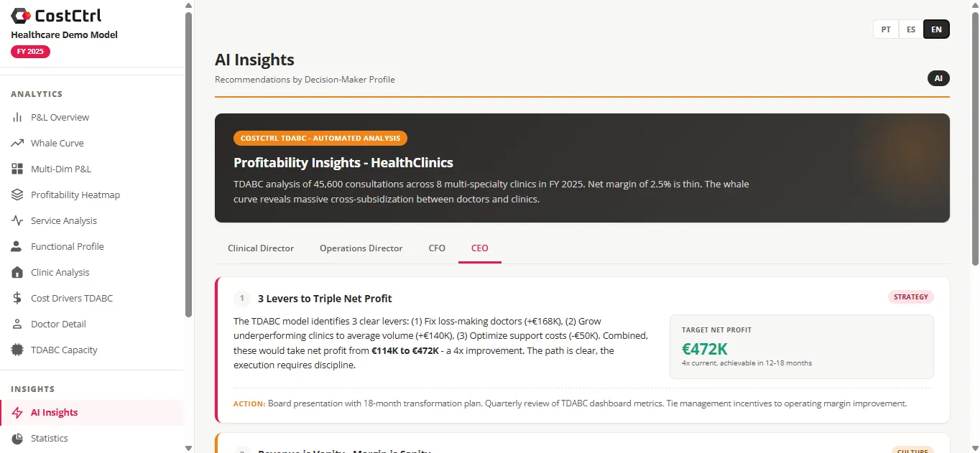Open Service Analysis via its pulse icon
This screenshot has height=453, width=980.
coord(18,220)
